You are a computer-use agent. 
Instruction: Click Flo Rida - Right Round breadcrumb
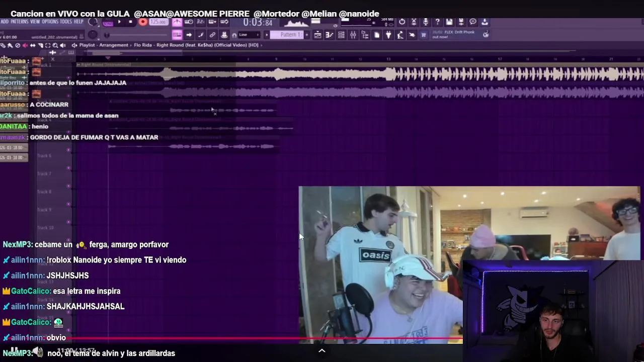tap(196, 45)
